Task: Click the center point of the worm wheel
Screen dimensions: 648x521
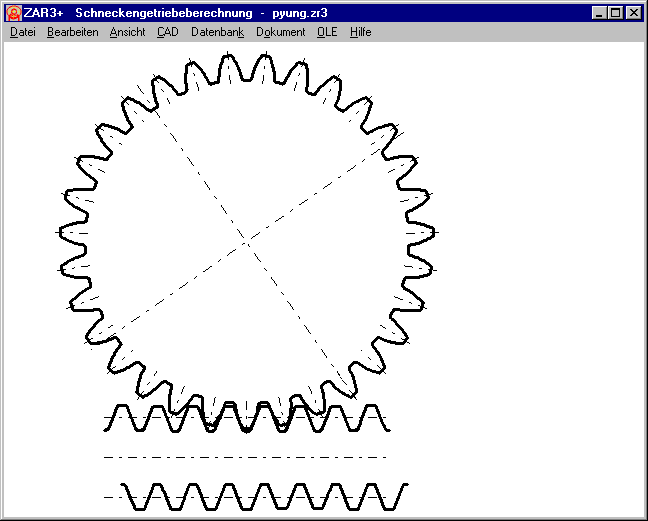Action: pos(246,239)
